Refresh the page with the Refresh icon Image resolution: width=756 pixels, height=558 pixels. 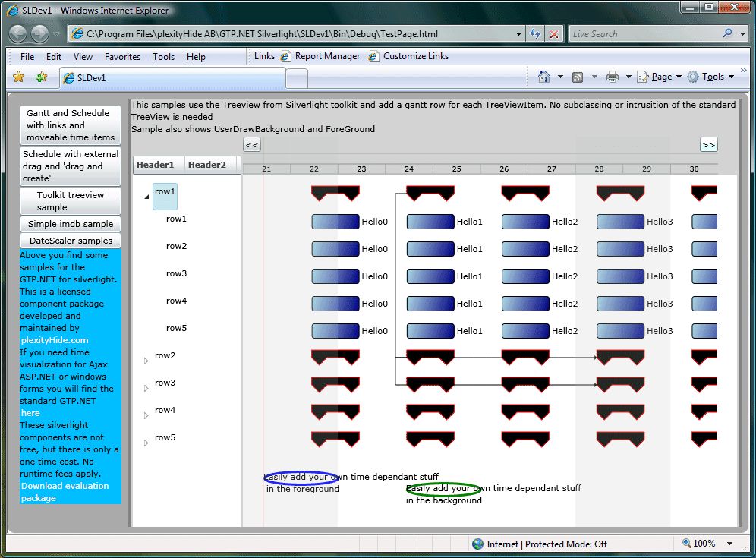pyautogui.click(x=534, y=34)
